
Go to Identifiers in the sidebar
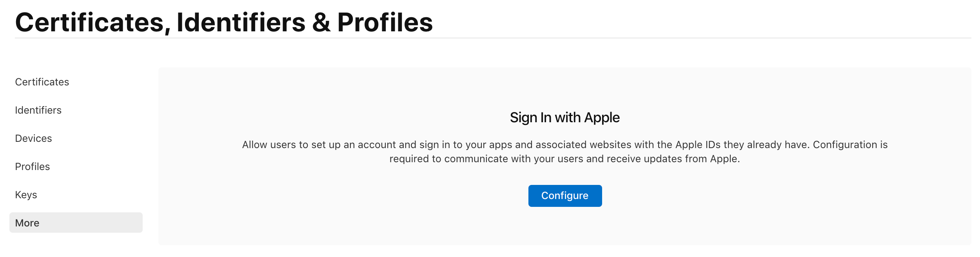click(38, 110)
